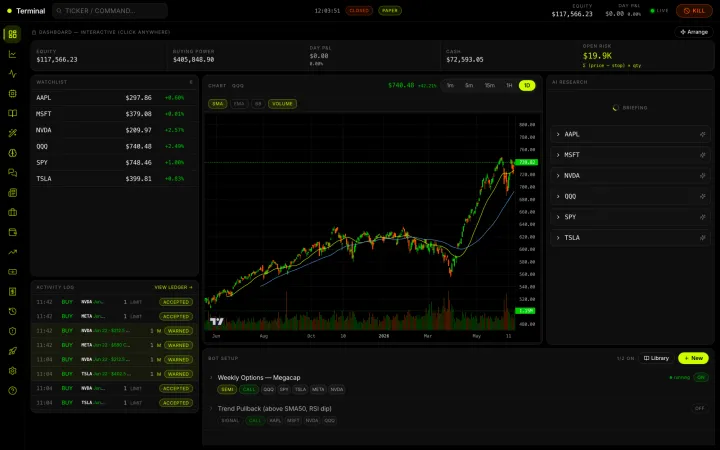The width and height of the screenshot is (720, 450).
Task: Expand the TSLA AI research entry
Action: point(630,237)
